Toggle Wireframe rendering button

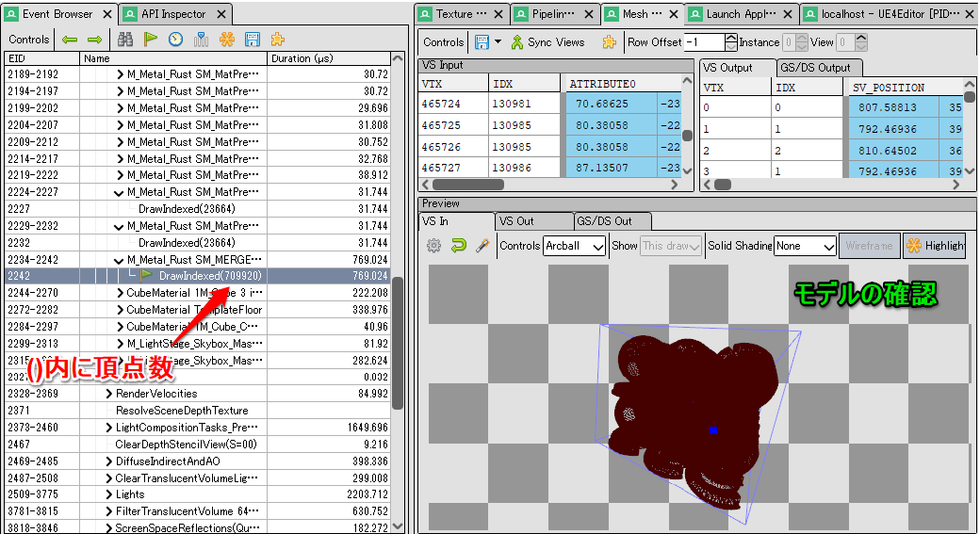click(870, 246)
